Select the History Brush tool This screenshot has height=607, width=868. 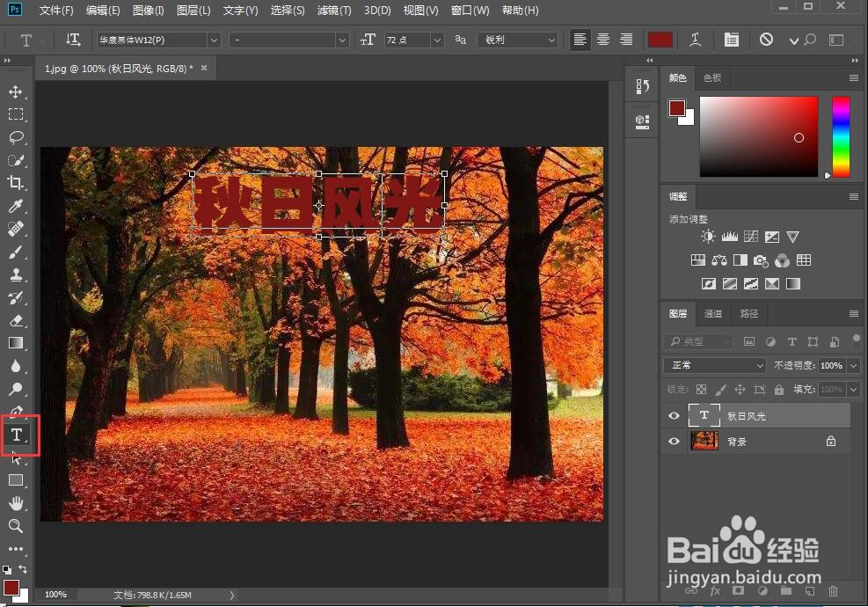[x=16, y=297]
